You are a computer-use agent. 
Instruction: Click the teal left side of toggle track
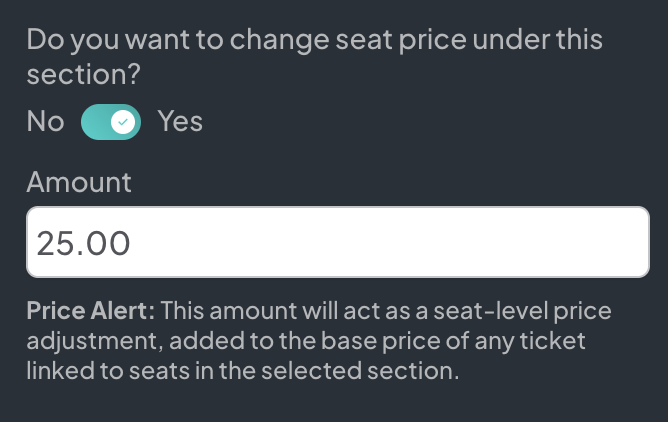(x=94, y=122)
